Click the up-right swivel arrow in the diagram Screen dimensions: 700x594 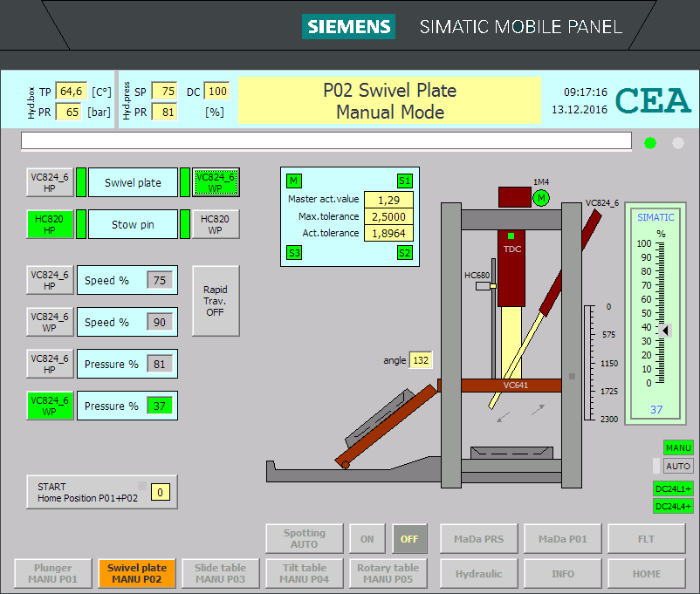538,409
